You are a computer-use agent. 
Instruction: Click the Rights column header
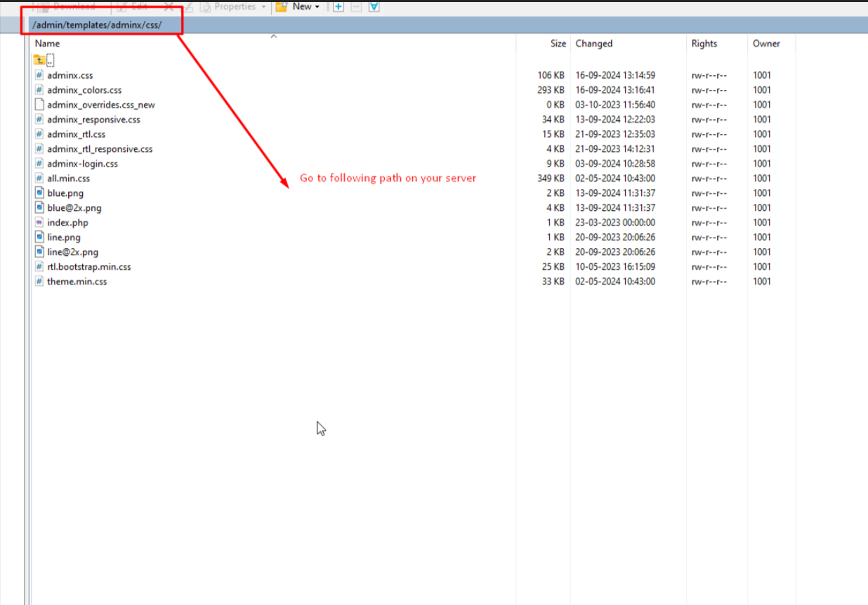[704, 44]
